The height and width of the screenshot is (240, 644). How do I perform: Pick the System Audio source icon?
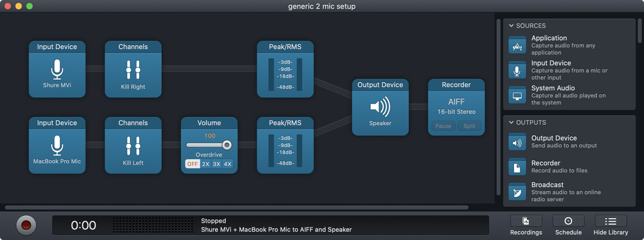(517, 95)
